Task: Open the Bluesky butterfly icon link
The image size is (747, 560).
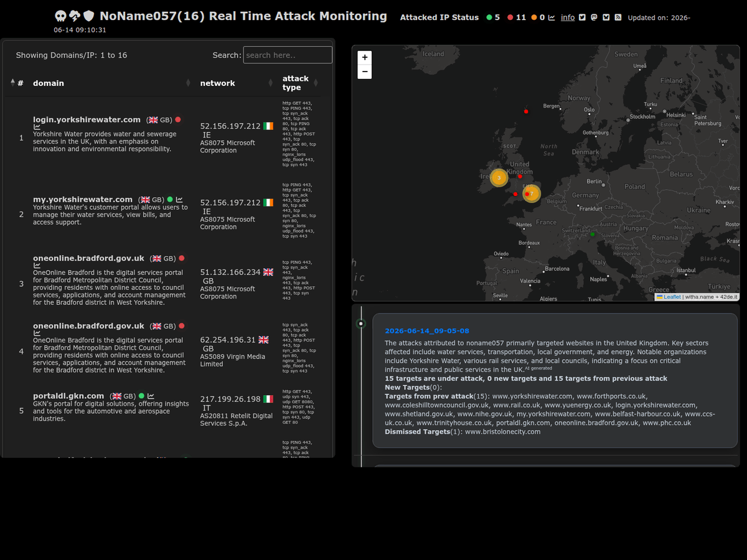Action: [606, 17]
